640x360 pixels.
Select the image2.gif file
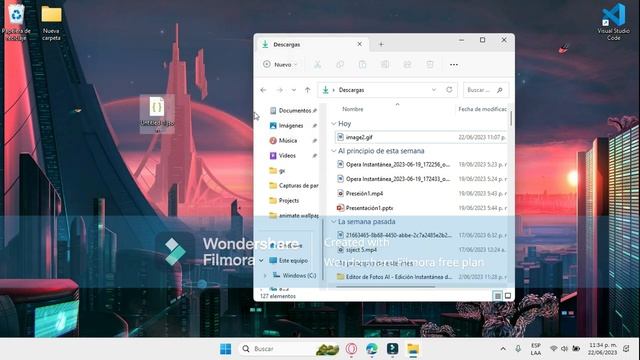[421, 137]
